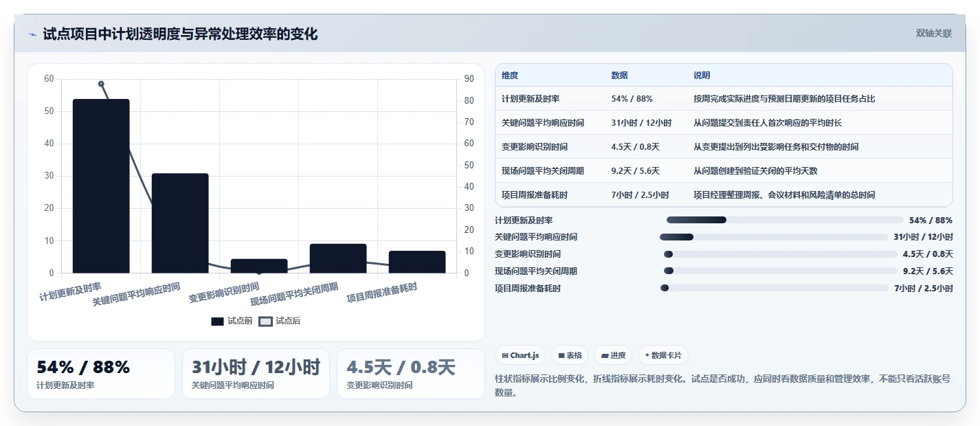
Task: Click the sparkle icon in the 数据卡片 chip
Action: 647,355
